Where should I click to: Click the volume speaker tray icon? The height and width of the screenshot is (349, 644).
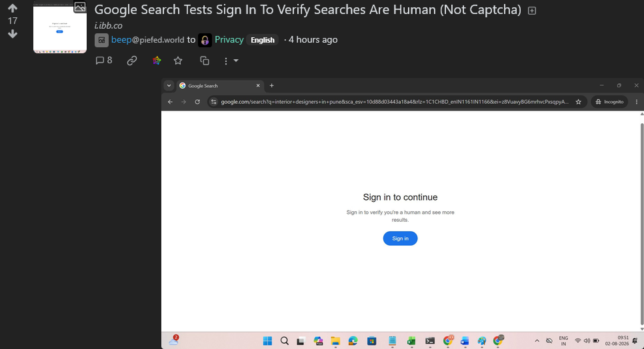pos(587,341)
